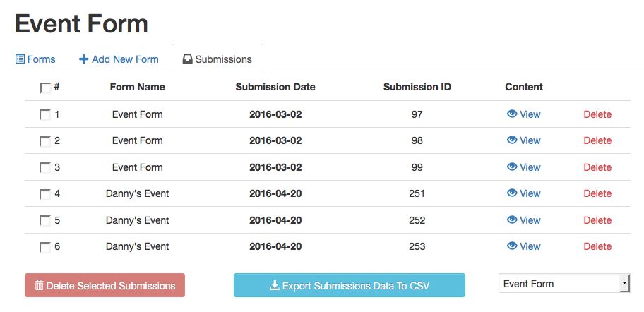Export Submissions Data To CSV

click(x=350, y=286)
